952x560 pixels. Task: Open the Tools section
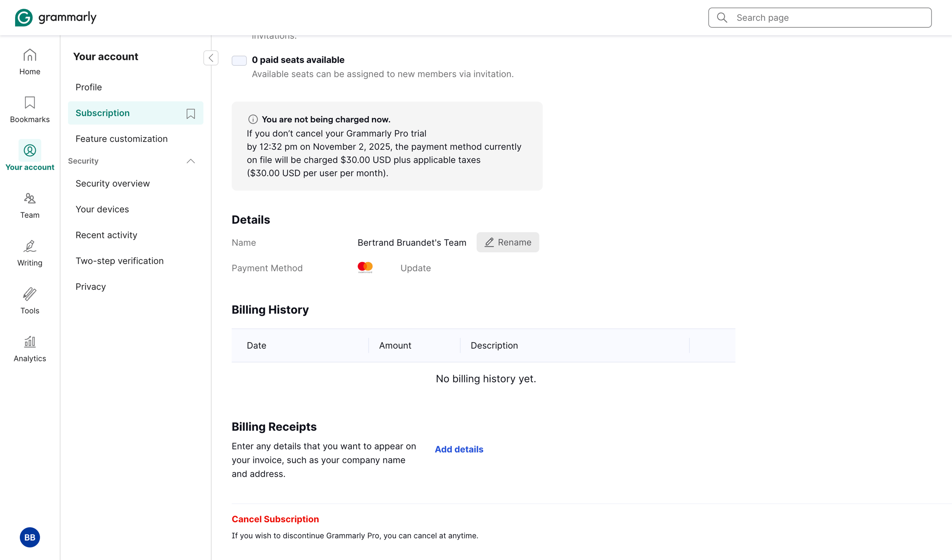click(30, 301)
